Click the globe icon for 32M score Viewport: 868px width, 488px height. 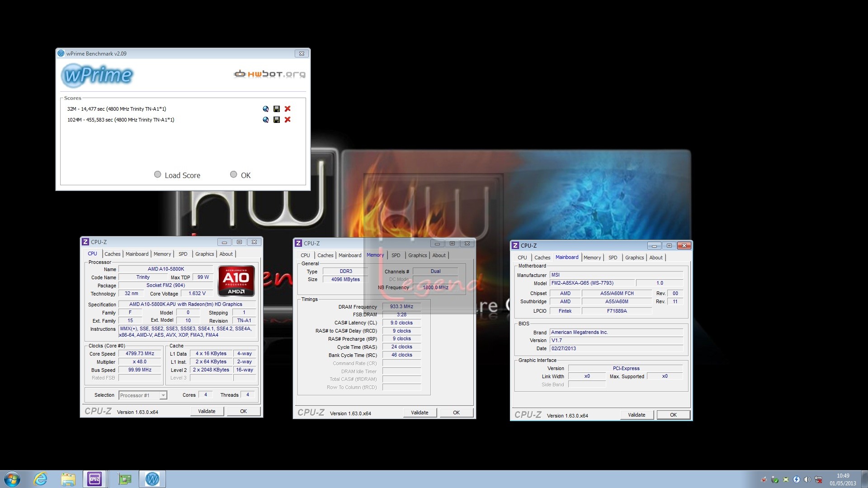click(x=265, y=109)
